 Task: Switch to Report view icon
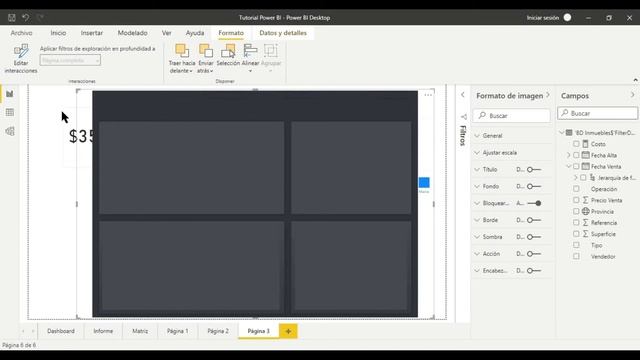tap(10, 94)
